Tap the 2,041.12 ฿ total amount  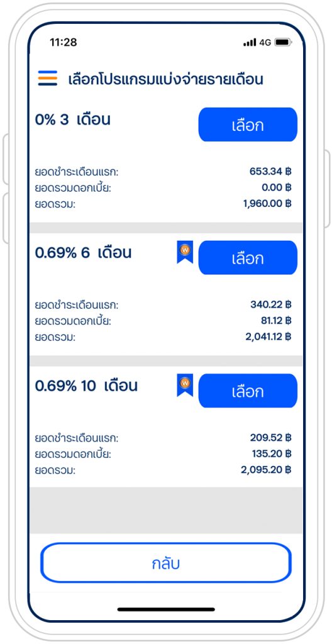(x=268, y=336)
